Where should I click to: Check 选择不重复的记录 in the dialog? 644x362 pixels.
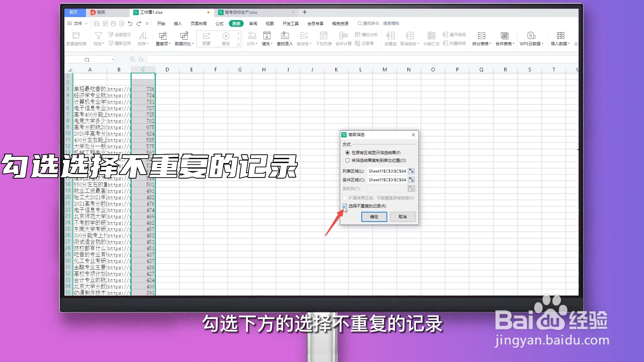[x=345, y=206]
